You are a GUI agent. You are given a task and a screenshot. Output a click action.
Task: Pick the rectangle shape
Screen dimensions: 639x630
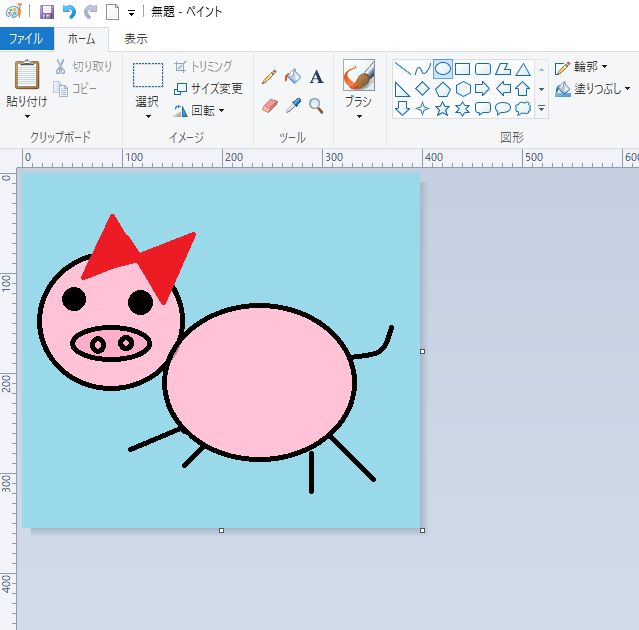(463, 69)
